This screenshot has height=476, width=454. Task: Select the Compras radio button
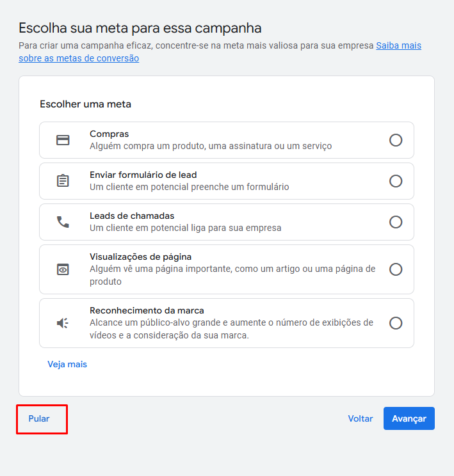click(396, 140)
